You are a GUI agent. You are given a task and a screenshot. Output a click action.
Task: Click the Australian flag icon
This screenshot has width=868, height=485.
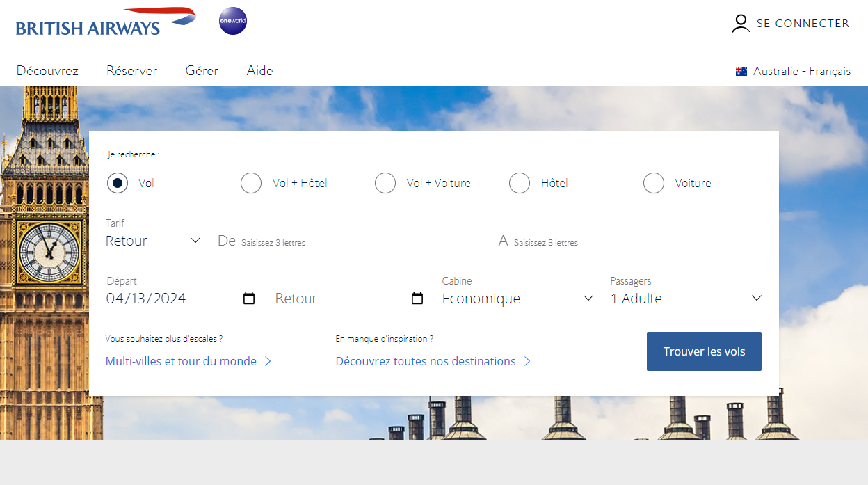click(740, 70)
